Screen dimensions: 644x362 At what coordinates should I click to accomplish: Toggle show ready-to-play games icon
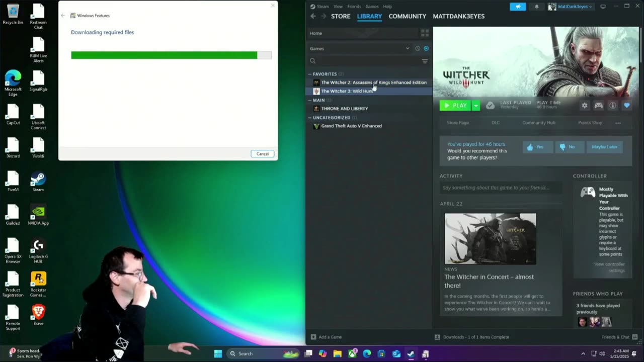pyautogui.click(x=426, y=49)
